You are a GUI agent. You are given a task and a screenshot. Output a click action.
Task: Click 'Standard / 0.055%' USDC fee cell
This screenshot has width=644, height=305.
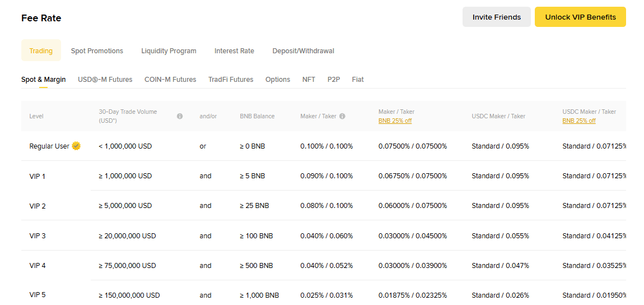(500, 236)
